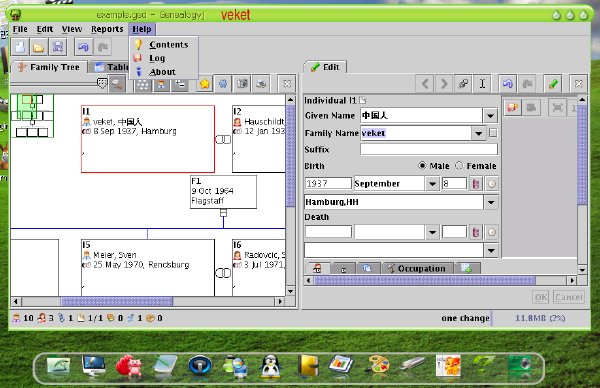Click the yellow star bookmark icon

205,84
